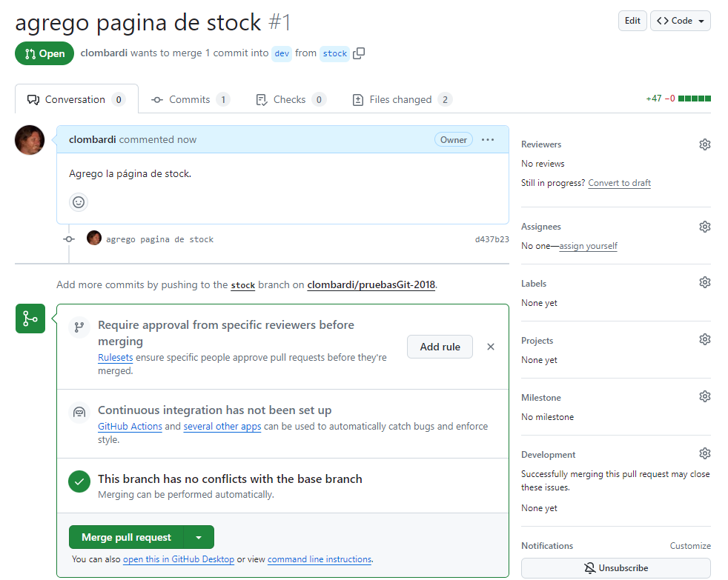Viewport: 728px width, 580px height.
Task: Open the Assignees gear settings
Action: [704, 227]
